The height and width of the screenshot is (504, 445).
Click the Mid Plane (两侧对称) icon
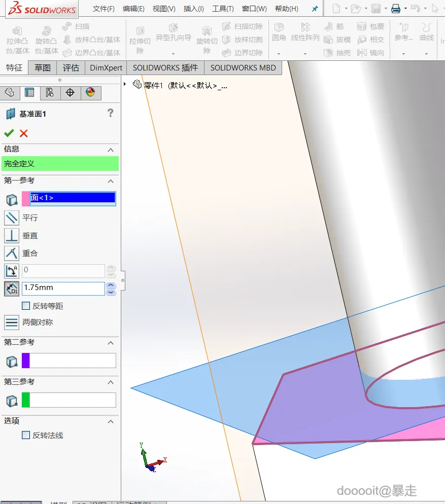(x=12, y=322)
